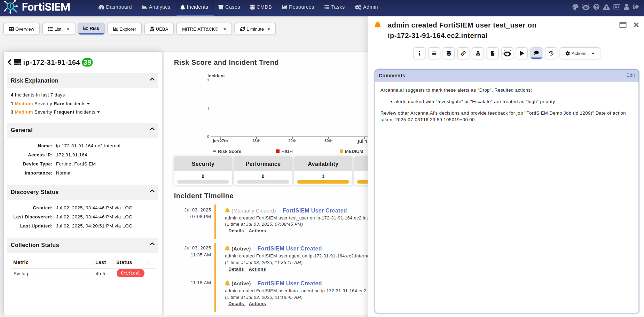Show incident details info icon
The image size is (644, 317).
pos(419,53)
